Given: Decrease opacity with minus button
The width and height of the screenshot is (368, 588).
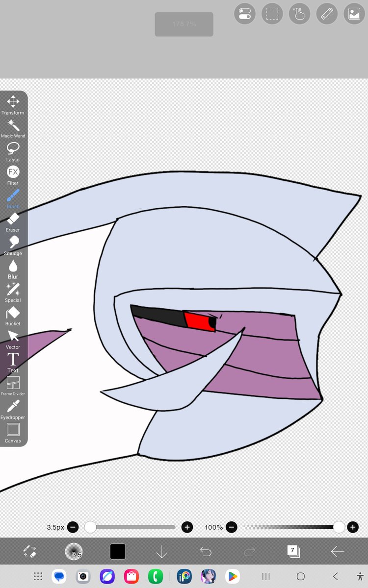Looking at the screenshot, I should click(x=232, y=527).
